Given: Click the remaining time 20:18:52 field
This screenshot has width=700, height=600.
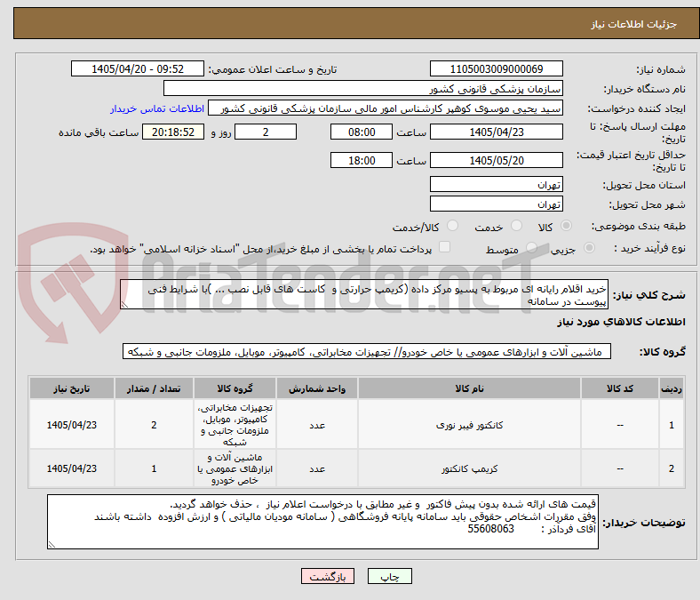Looking at the screenshot, I should coord(173,132).
